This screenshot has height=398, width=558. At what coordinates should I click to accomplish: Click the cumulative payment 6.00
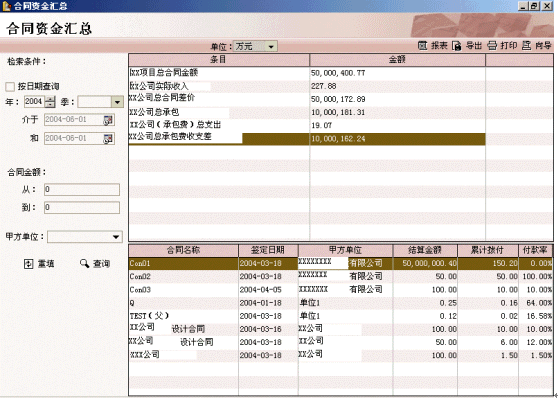(509, 342)
